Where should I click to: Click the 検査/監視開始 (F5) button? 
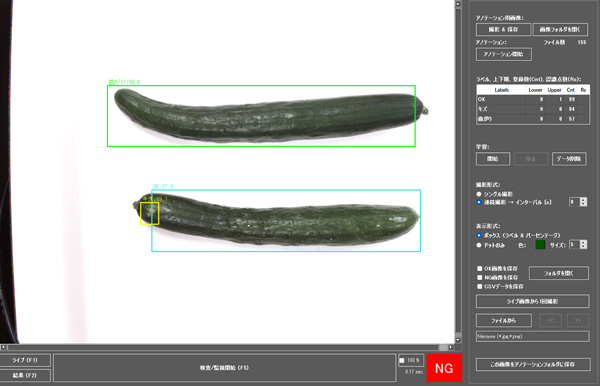224,368
